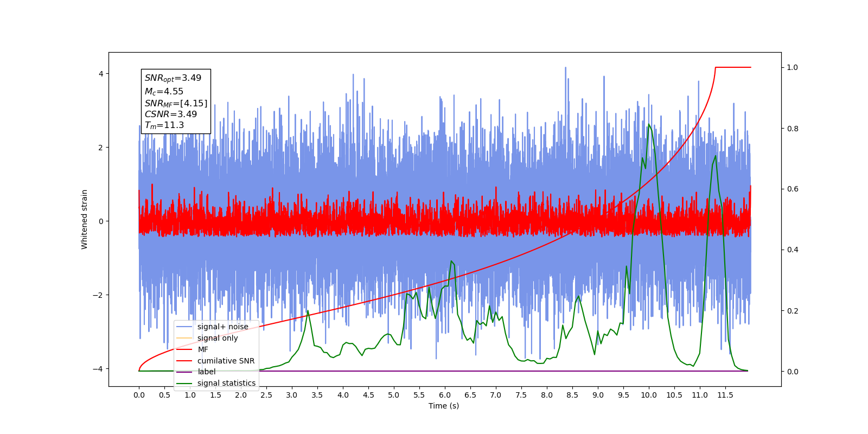The height and width of the screenshot is (434, 868).
Task: Click the SNR_opt=3.49 annotation text
Action: click(x=173, y=78)
